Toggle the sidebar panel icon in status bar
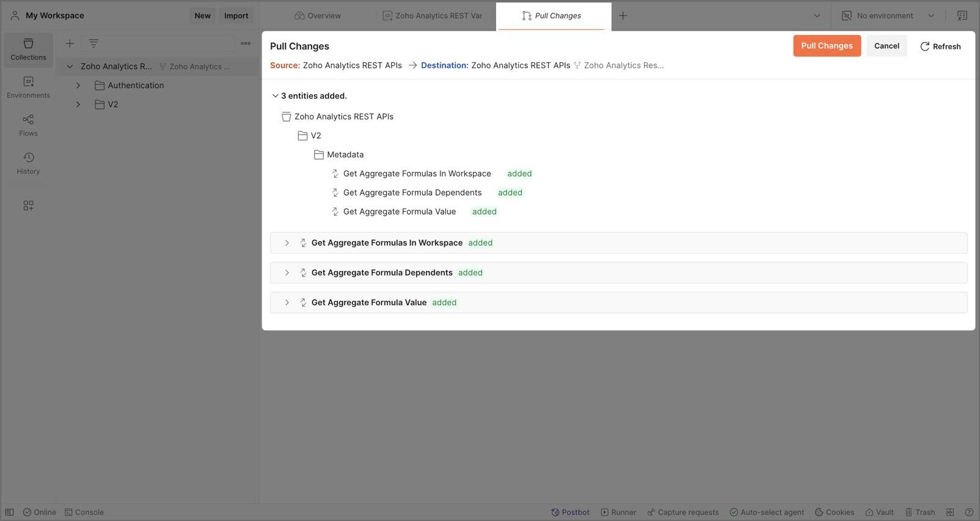 coord(10,512)
